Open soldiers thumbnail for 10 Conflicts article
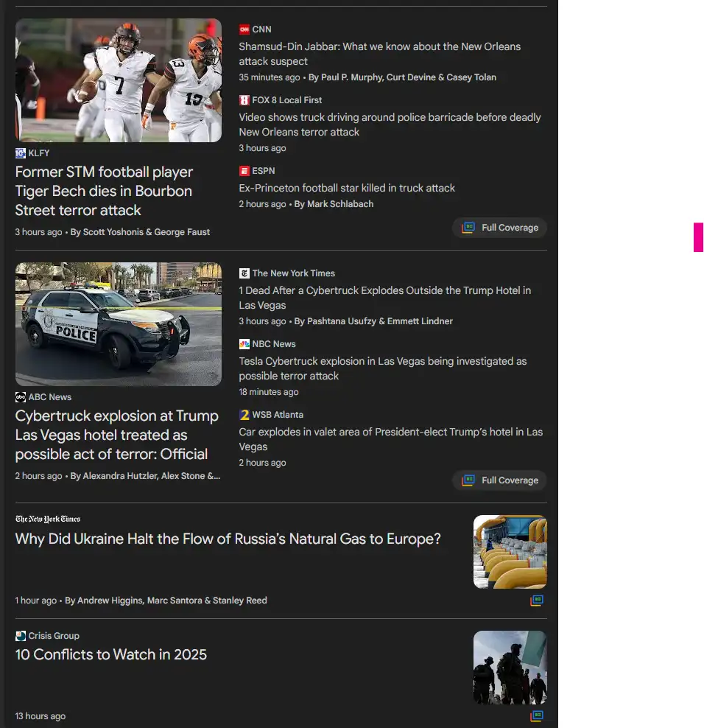This screenshot has width=704, height=728. (510, 667)
